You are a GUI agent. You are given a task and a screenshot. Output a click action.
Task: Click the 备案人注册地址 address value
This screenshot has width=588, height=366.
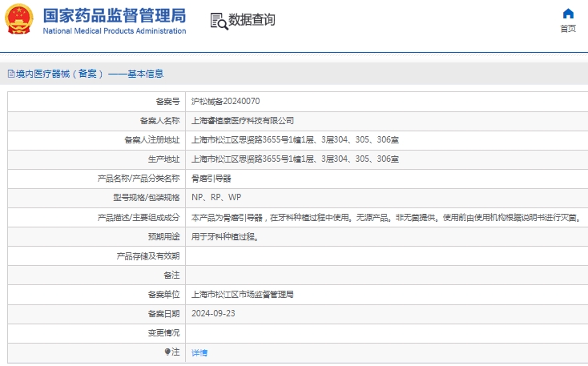pos(295,140)
